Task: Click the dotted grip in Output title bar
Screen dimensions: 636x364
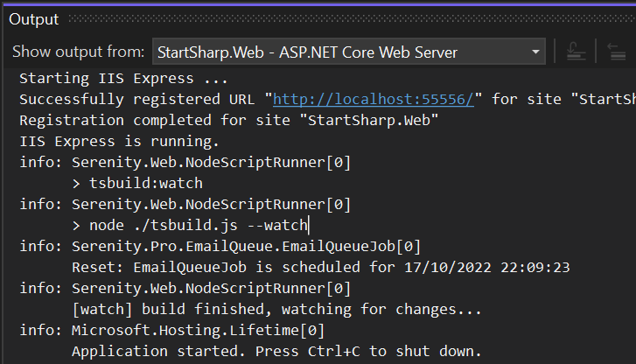Action: tap(350, 19)
